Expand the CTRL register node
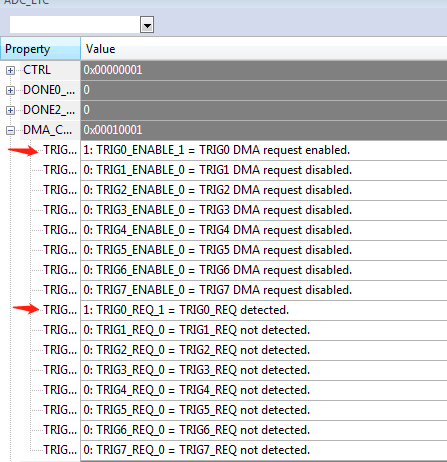The width and height of the screenshot is (447, 462). pos(10,70)
